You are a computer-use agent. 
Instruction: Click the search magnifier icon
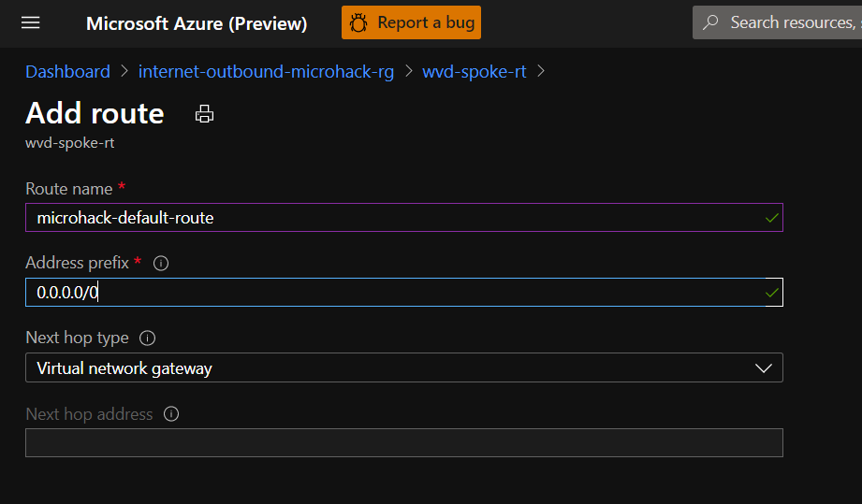click(711, 22)
